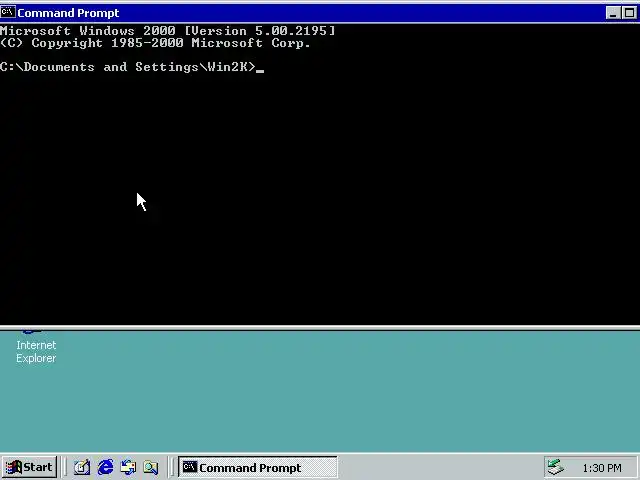
Task: Click the Command Prompt title bar text
Action: click(x=68, y=13)
